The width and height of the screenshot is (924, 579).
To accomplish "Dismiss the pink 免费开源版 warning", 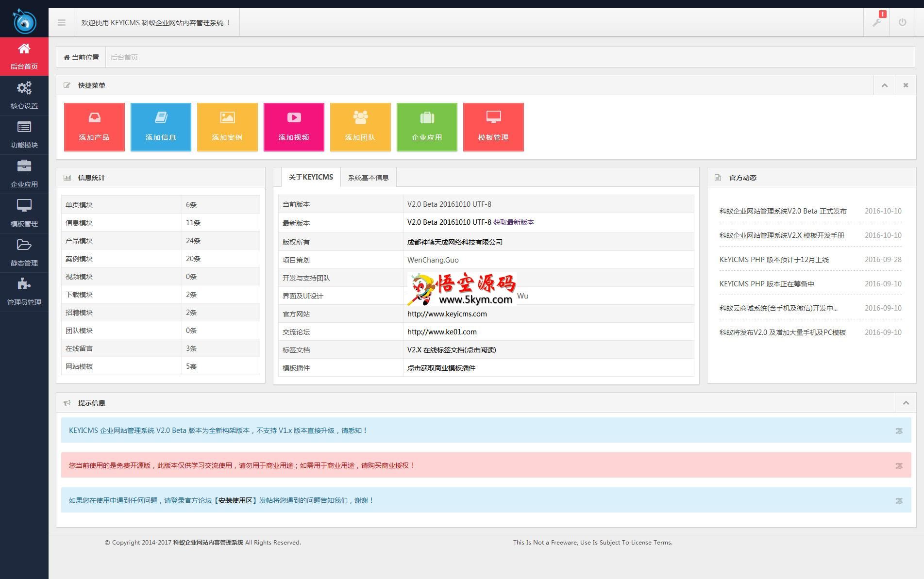I will pyautogui.click(x=899, y=466).
